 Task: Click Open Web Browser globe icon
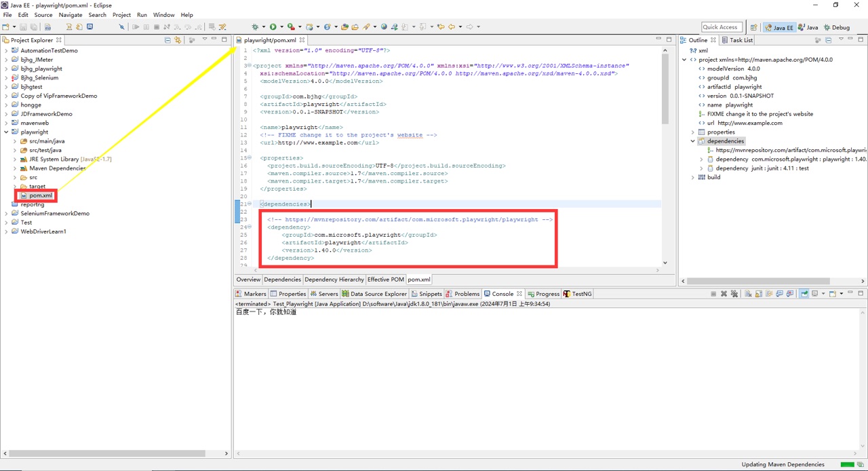click(x=384, y=27)
